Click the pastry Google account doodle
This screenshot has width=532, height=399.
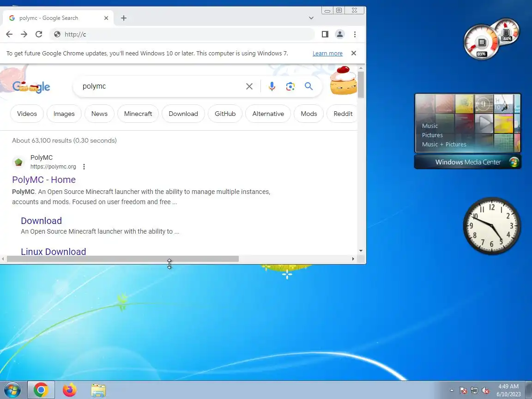point(344,81)
